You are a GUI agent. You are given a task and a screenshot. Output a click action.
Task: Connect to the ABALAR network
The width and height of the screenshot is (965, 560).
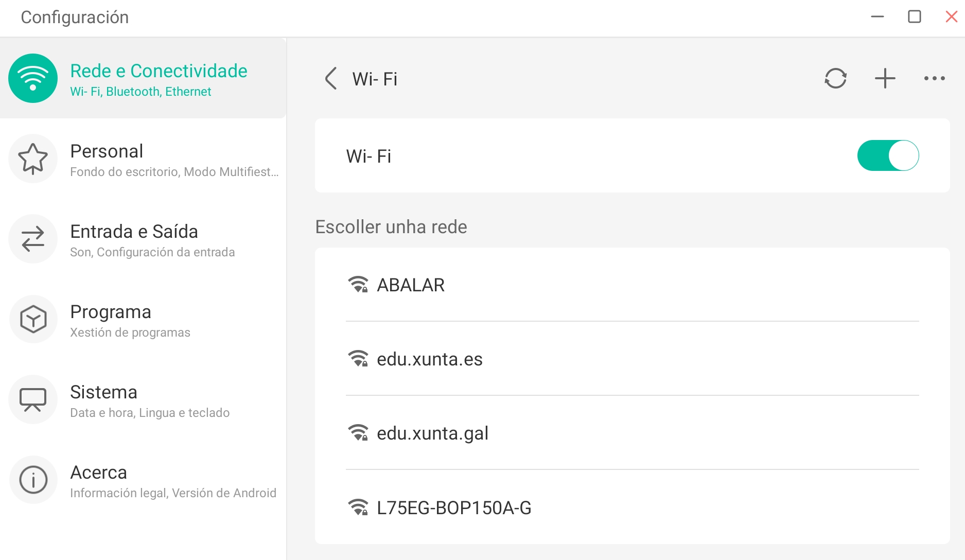(411, 285)
